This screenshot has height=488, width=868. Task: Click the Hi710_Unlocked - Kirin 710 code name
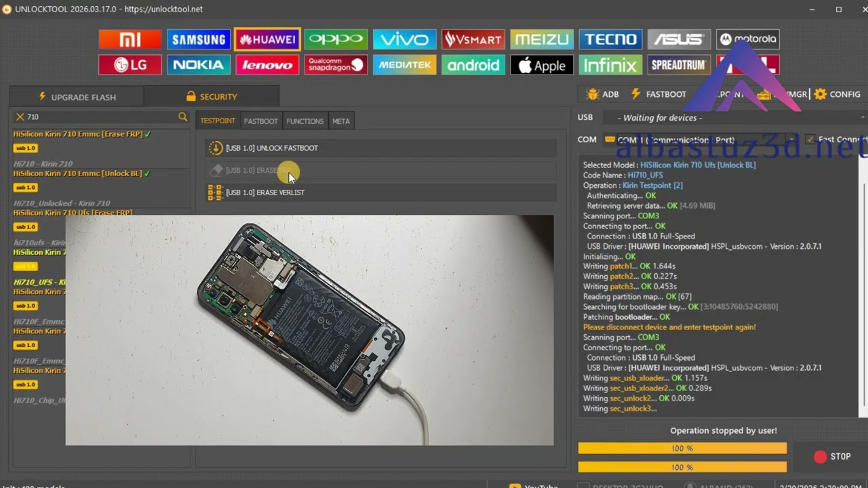[62, 203]
